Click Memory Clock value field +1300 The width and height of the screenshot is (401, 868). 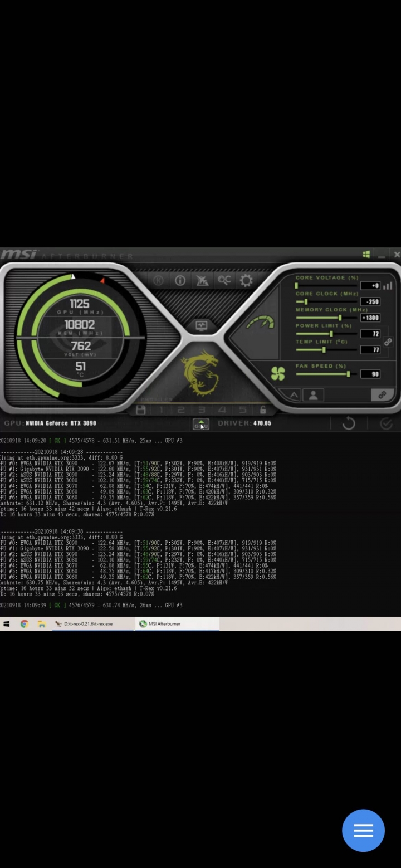pos(370,318)
